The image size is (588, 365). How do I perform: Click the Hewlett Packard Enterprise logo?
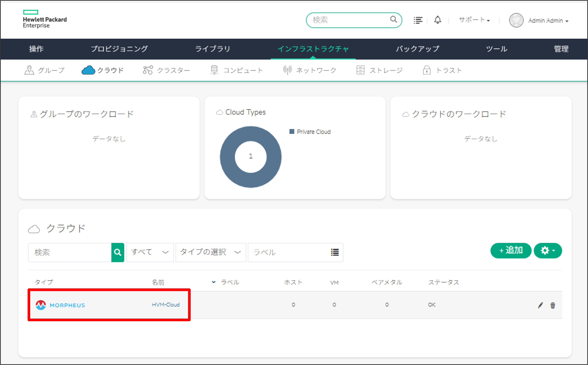point(45,19)
